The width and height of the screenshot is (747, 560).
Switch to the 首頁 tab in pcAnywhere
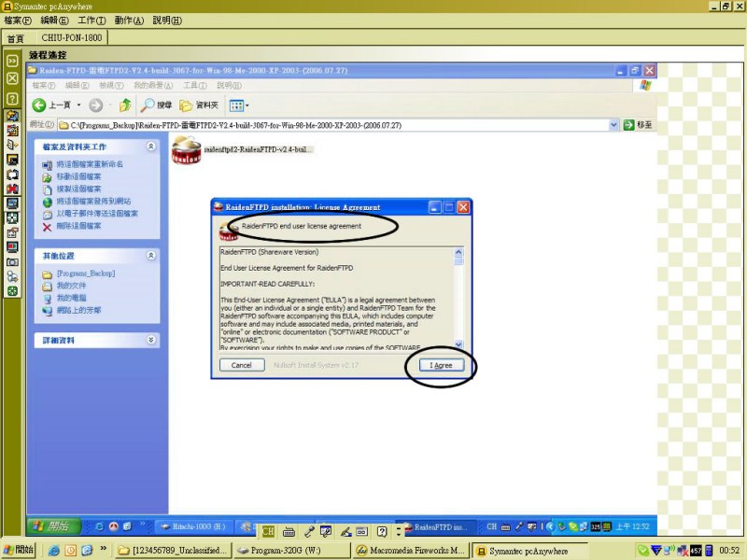click(16, 38)
